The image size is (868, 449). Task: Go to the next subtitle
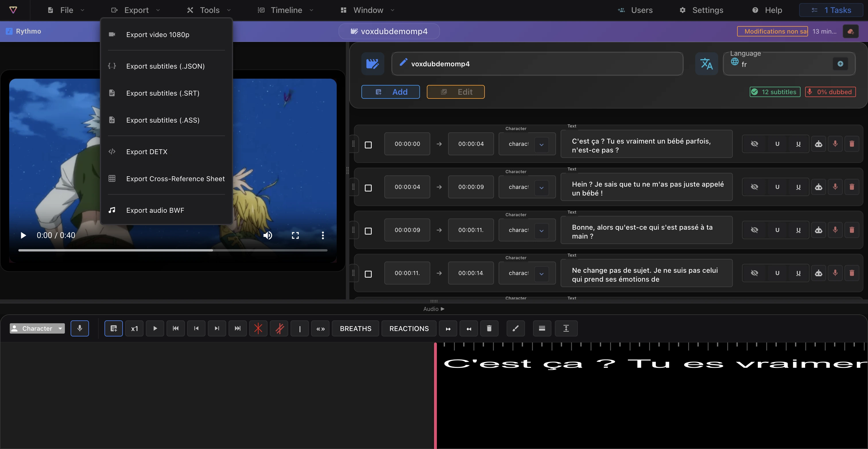[x=217, y=328]
